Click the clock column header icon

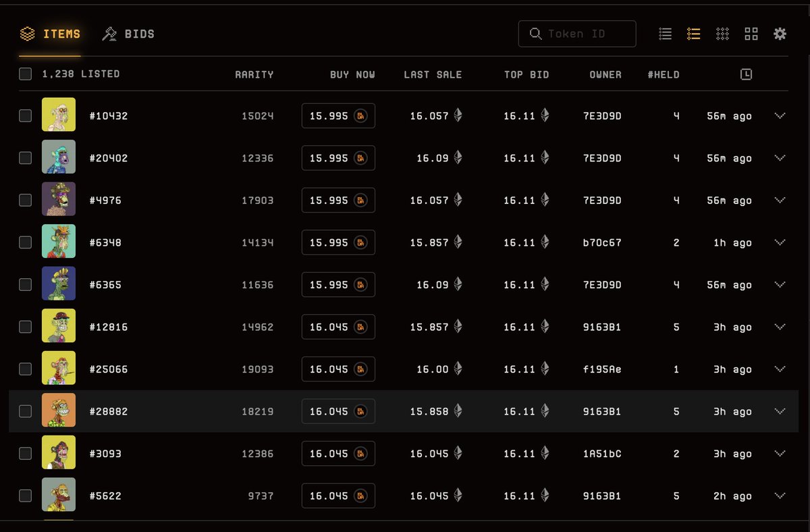(746, 74)
